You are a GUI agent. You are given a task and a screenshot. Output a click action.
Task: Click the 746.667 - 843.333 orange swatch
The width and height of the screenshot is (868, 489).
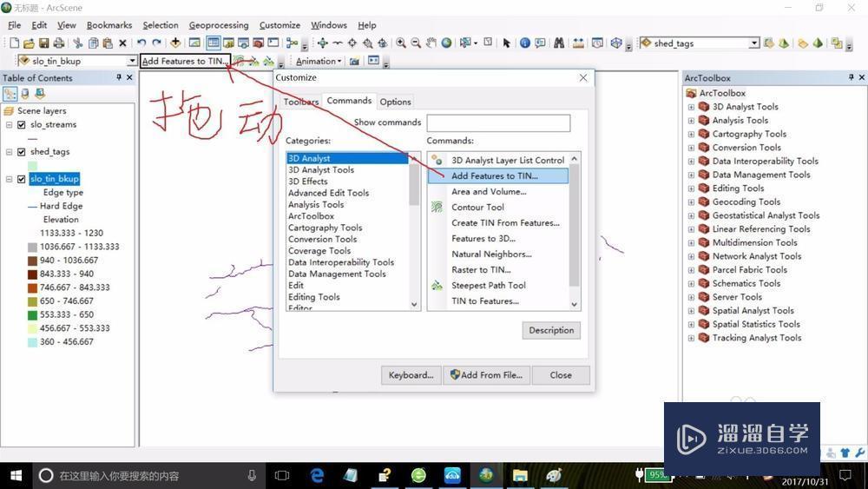33,287
